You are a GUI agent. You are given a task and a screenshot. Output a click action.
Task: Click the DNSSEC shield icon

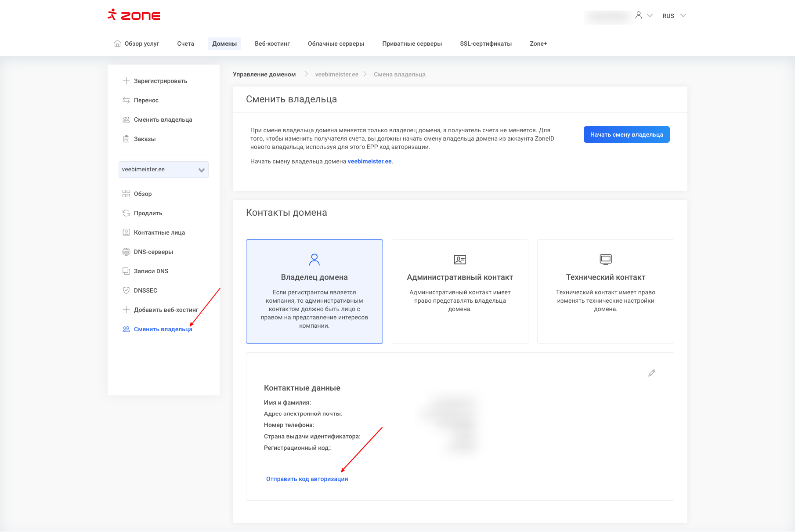pos(126,290)
